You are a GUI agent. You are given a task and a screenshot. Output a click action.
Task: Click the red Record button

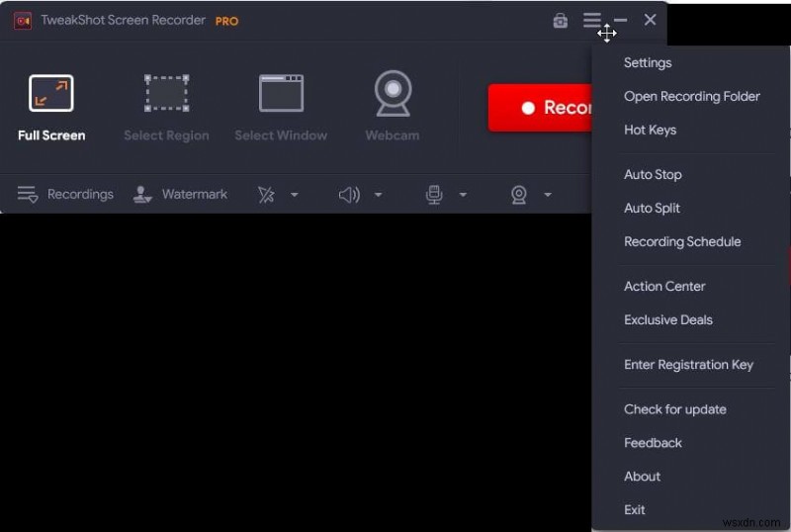[x=540, y=108]
